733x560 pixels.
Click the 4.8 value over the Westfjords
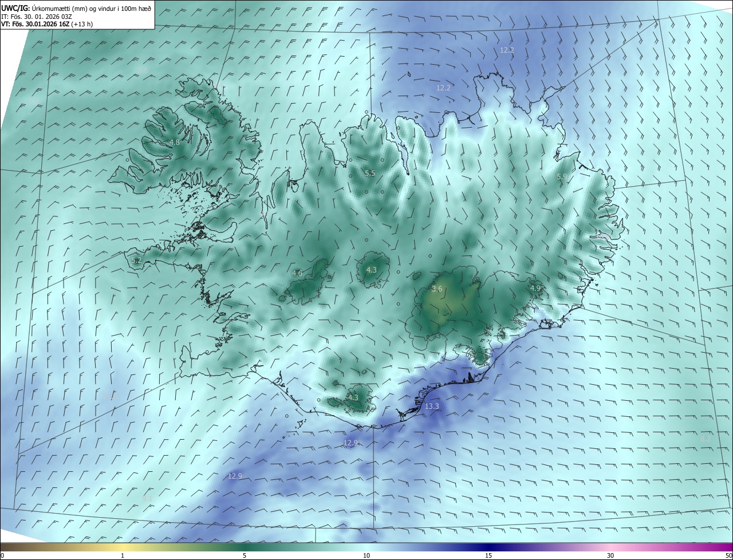click(x=174, y=143)
